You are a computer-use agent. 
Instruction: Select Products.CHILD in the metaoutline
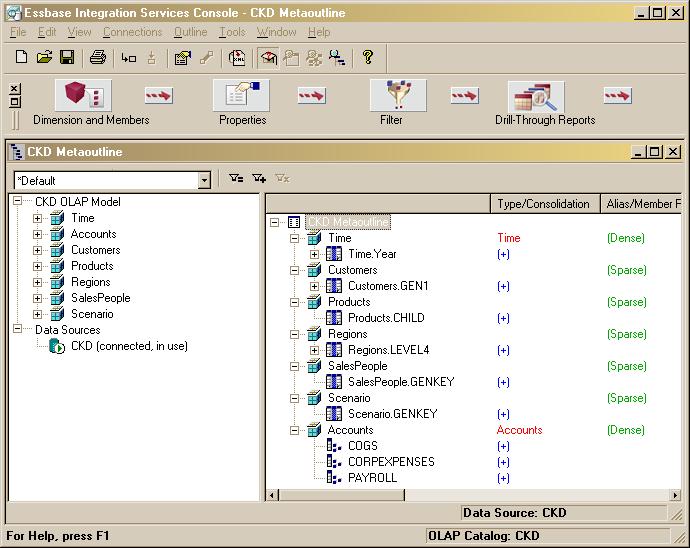386,318
